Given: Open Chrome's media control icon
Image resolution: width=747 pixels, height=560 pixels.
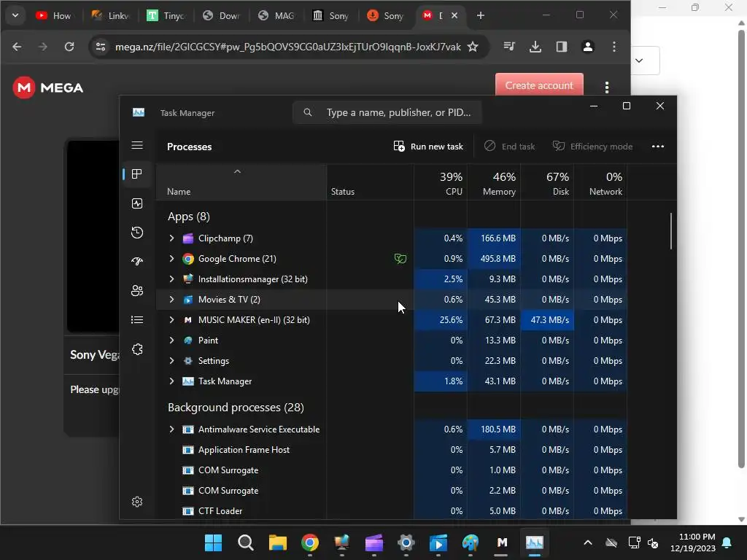Looking at the screenshot, I should point(509,47).
